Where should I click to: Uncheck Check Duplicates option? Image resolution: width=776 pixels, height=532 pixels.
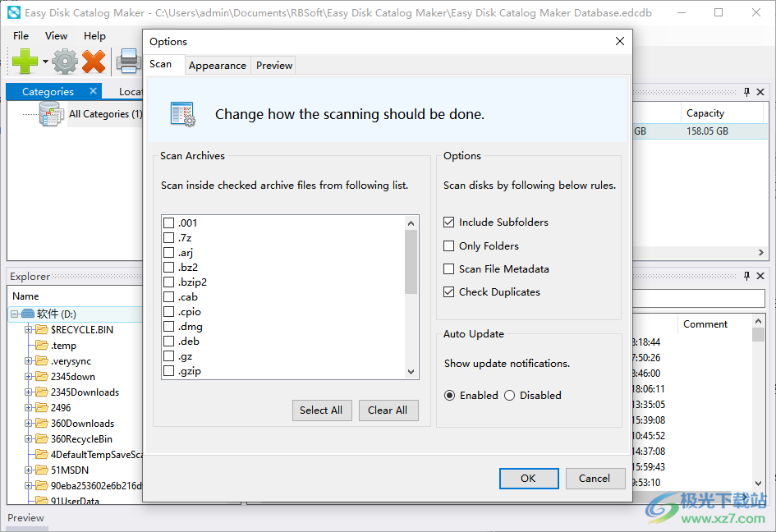(x=449, y=292)
